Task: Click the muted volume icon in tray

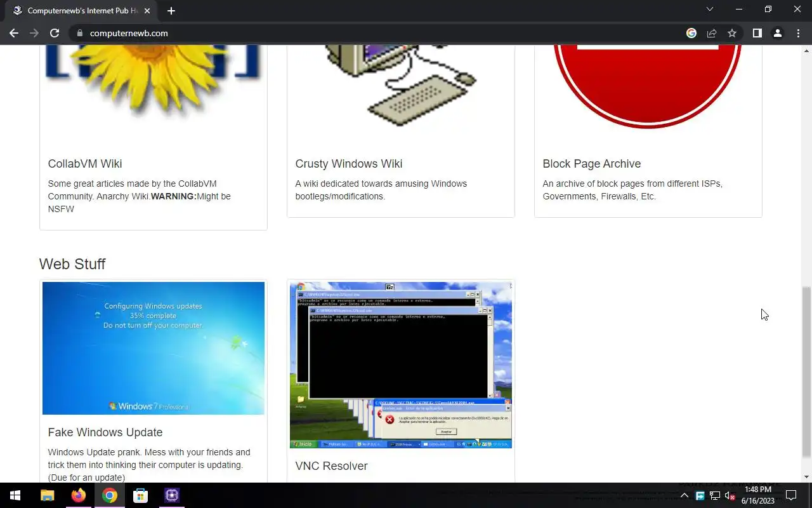Action: point(730,496)
